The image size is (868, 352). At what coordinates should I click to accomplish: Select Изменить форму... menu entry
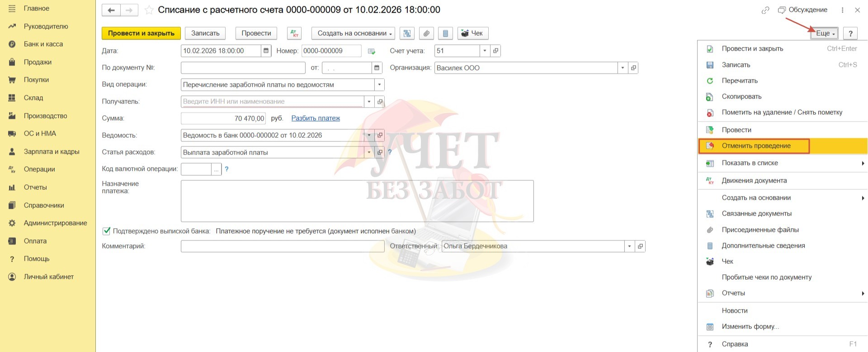point(783,327)
